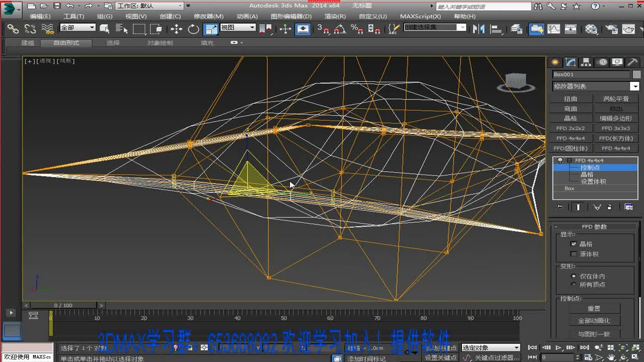The image size is (644, 362).
Task: Enable the 源体积 source volume checkbox
Action: [574, 254]
